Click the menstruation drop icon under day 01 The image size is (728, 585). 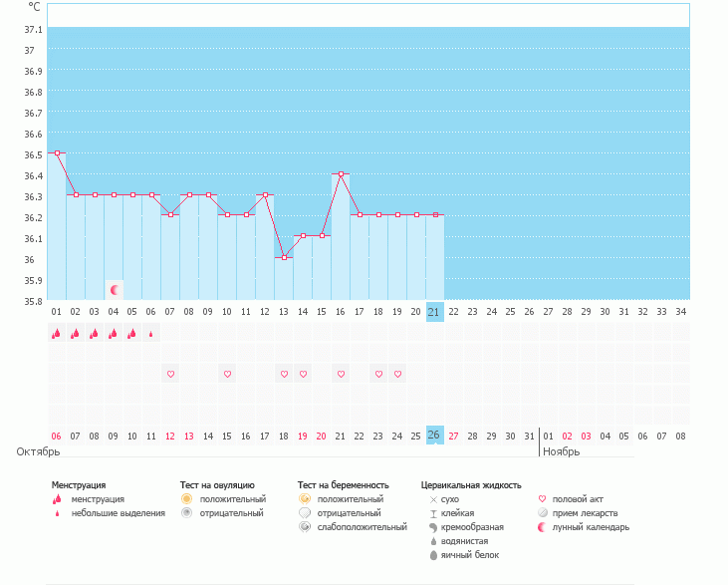(x=57, y=334)
